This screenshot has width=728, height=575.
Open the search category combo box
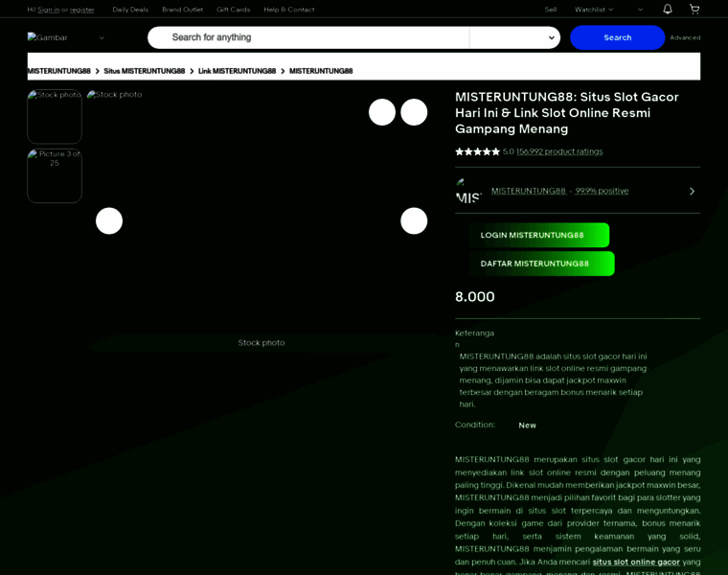[514, 37]
